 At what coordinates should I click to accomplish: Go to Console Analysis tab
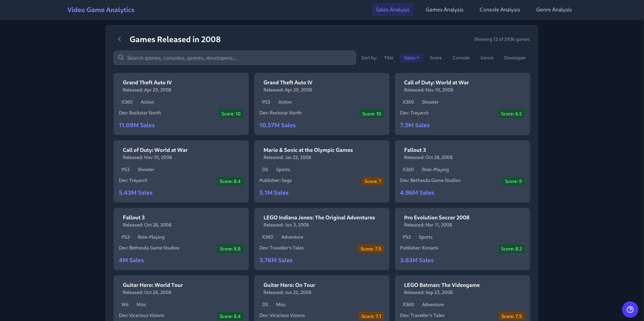[x=500, y=9]
